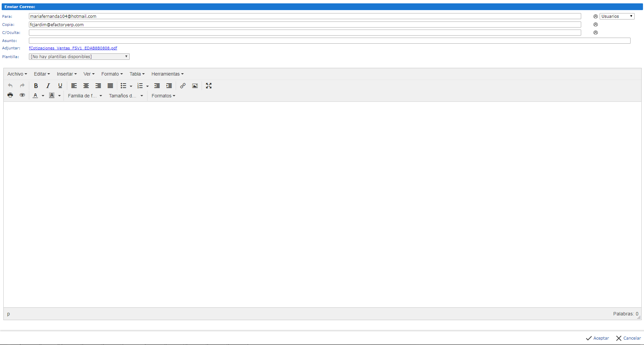This screenshot has width=644, height=345.
Task: Apply the background highlight color
Action: pyautogui.click(x=52, y=95)
